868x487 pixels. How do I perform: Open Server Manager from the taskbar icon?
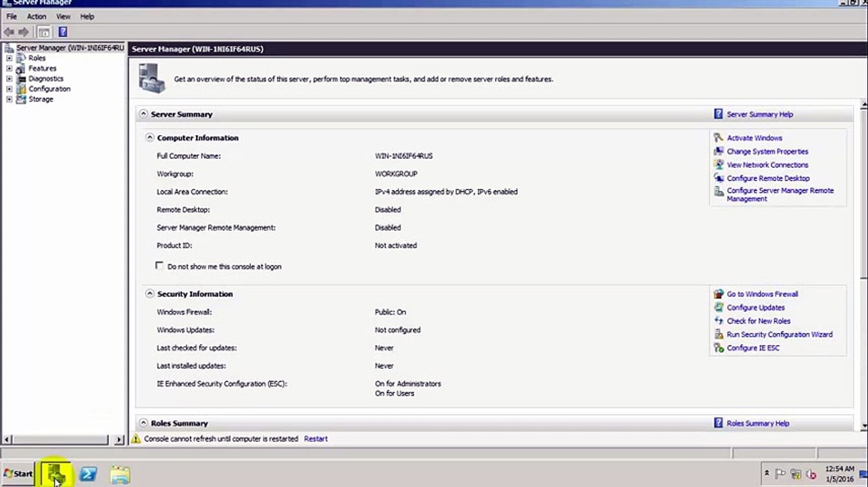pyautogui.click(x=55, y=474)
